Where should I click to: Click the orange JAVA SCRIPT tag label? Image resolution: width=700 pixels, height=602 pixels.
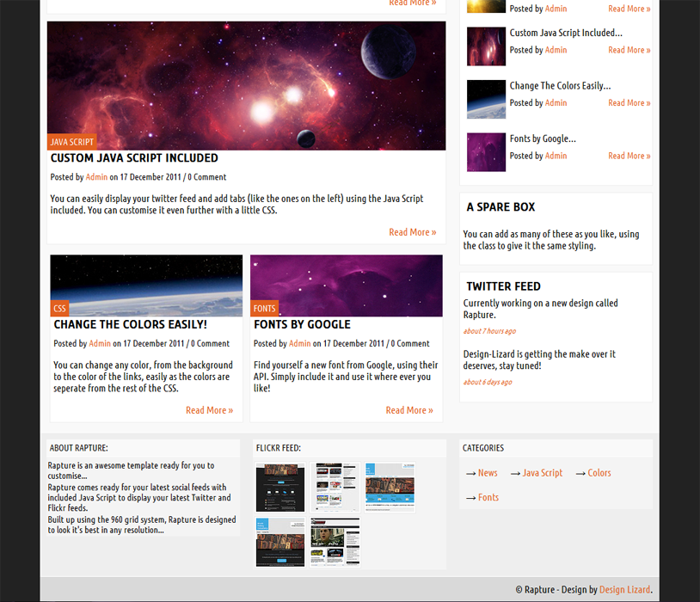pos(71,143)
